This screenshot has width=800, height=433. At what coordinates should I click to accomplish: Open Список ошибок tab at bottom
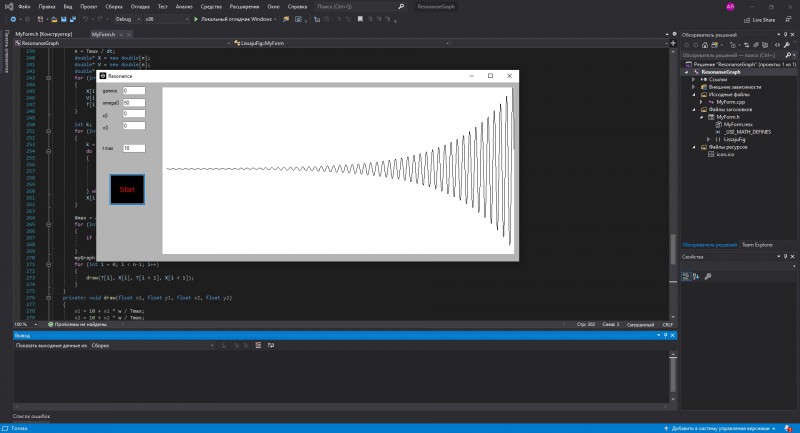(x=32, y=416)
